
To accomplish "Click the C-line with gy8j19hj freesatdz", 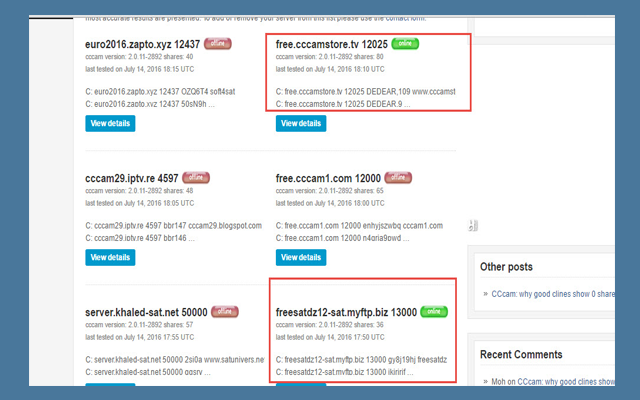I will [361, 360].
